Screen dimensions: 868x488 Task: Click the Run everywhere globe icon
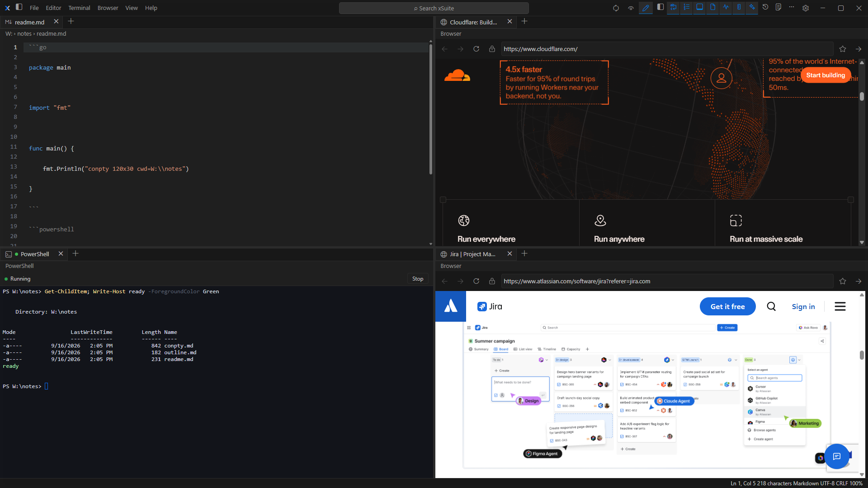[464, 221]
